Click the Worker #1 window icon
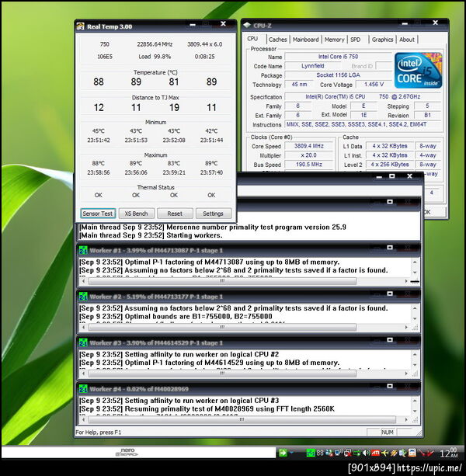The image size is (466, 476). 83,251
